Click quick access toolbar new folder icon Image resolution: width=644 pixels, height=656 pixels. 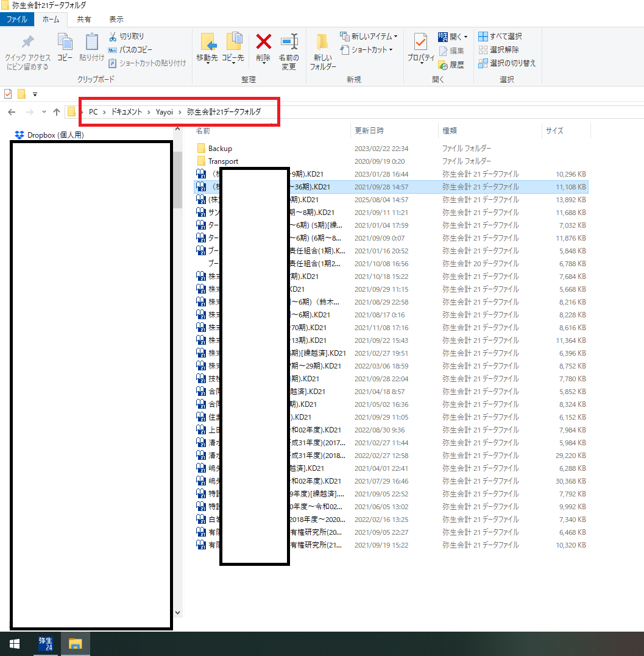click(21, 94)
